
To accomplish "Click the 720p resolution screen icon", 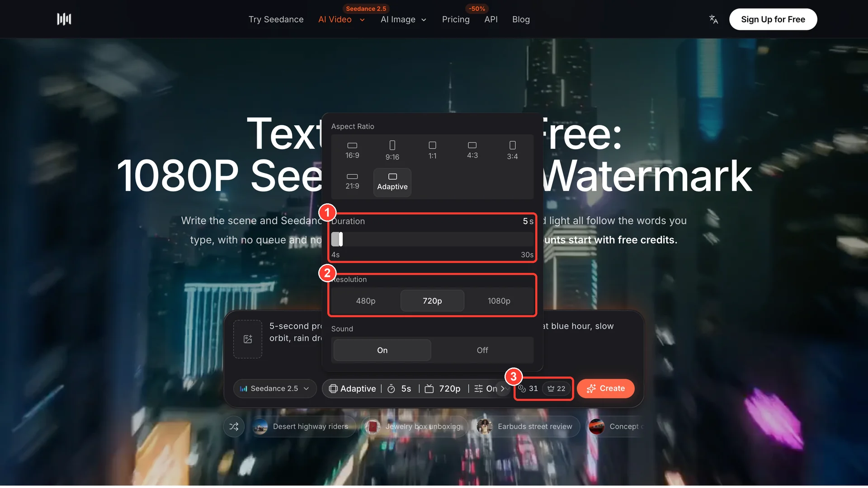I will coord(429,389).
